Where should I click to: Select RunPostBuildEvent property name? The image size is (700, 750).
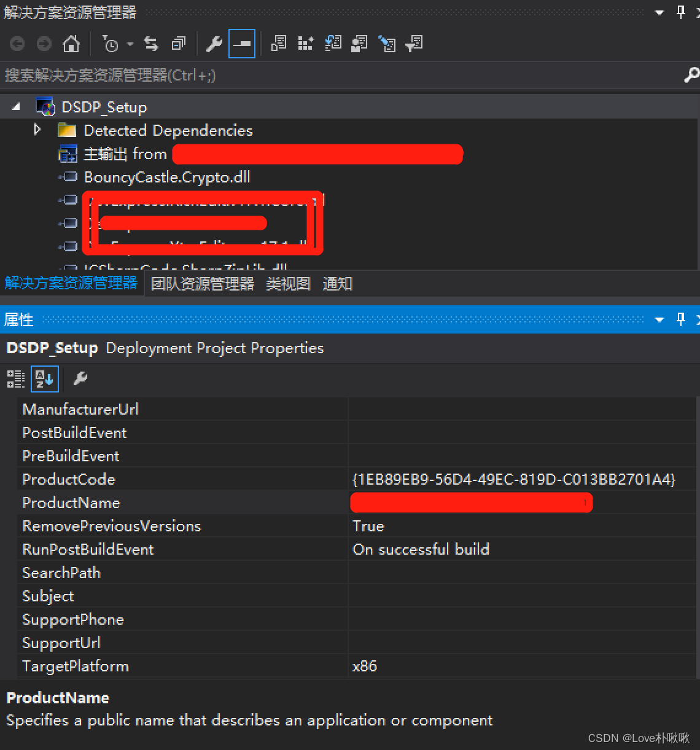pyautogui.click(x=88, y=550)
